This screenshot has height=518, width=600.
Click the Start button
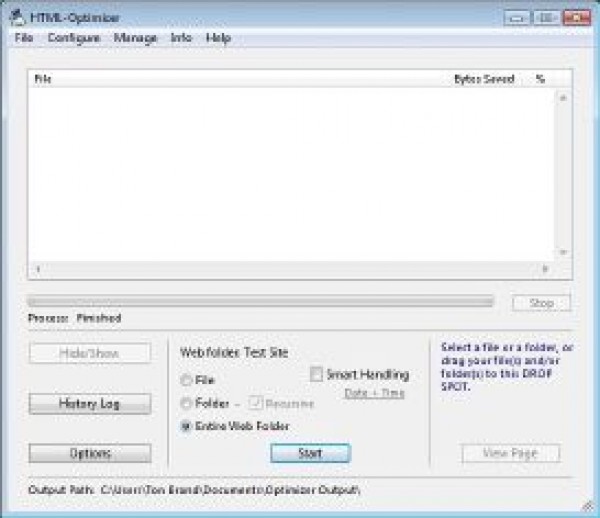pos(310,453)
